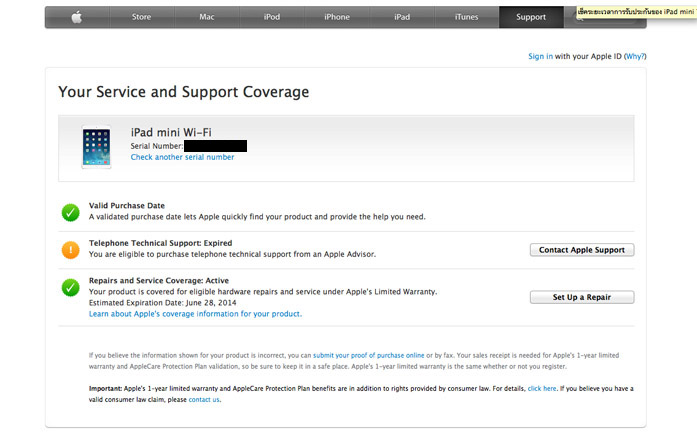Screen dimensions: 697x432
Task: Open Learn about Apple's coverage information link
Action: (x=195, y=314)
